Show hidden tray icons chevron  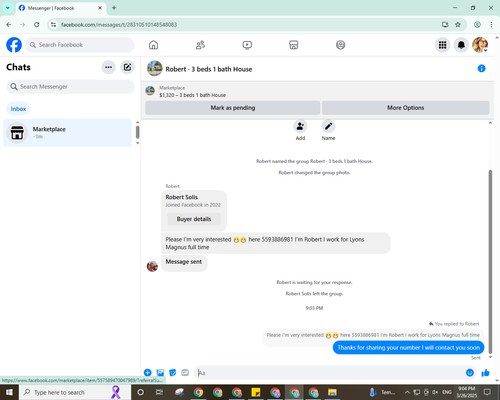407,392
